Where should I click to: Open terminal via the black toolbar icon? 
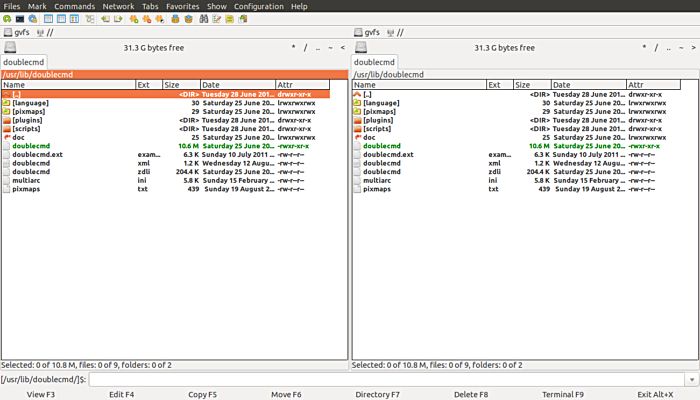pos(20,19)
